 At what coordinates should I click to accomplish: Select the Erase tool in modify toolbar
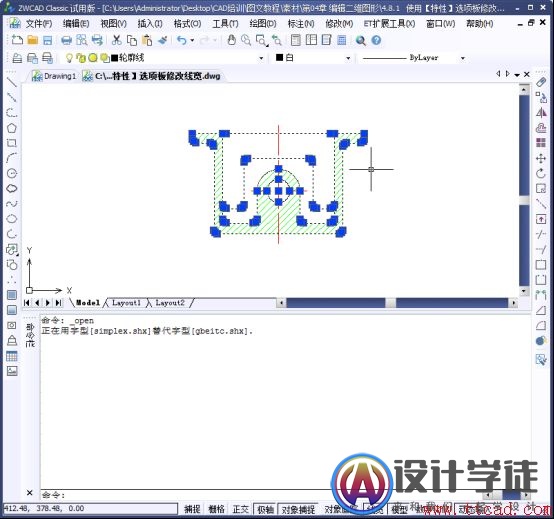(541, 82)
